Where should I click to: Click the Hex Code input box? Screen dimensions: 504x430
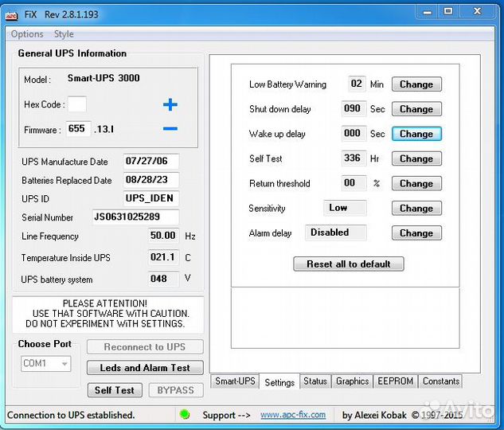(x=77, y=104)
